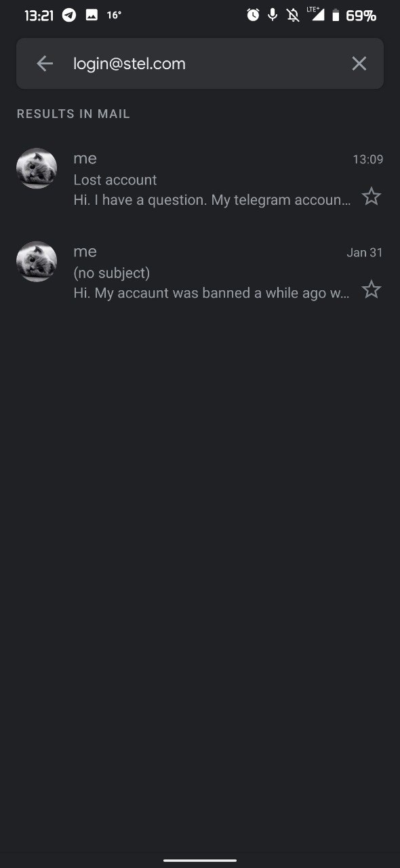Star the Lost account email
This screenshot has height=868, width=400.
click(x=371, y=197)
